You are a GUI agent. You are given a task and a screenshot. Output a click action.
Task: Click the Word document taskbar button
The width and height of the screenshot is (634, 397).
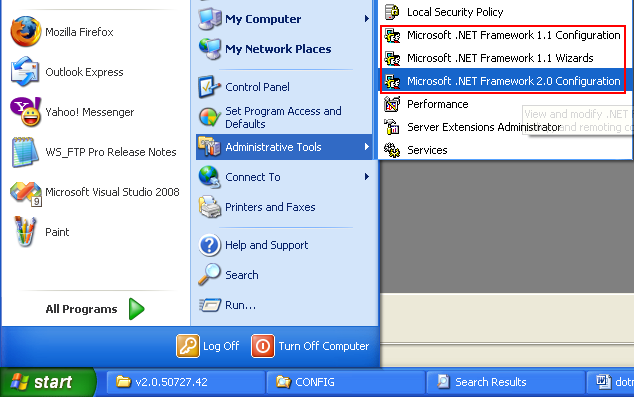coord(610,382)
